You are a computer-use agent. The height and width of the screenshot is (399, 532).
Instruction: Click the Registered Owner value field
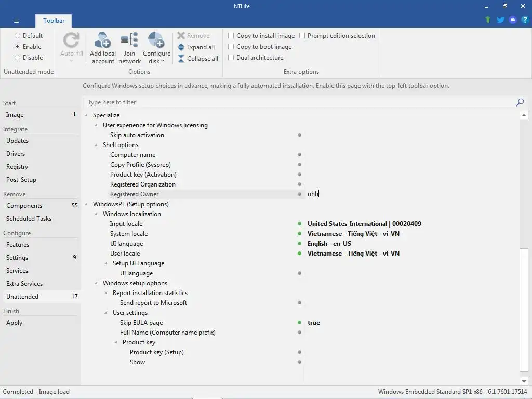(411, 194)
